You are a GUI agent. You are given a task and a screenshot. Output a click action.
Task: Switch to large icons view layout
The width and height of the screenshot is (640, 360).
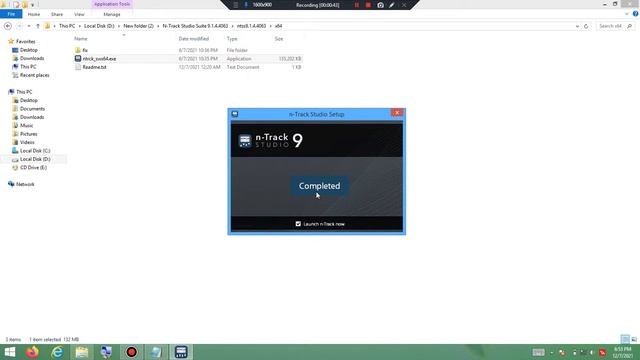click(x=634, y=339)
